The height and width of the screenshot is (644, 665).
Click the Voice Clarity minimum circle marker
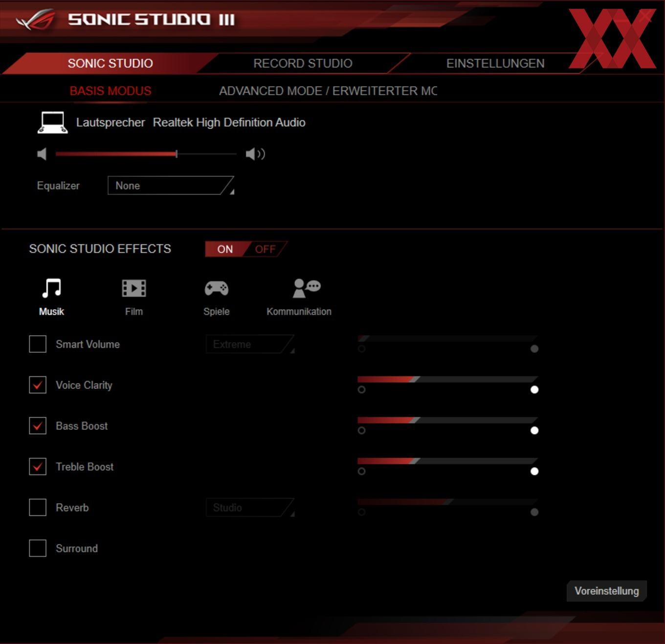click(x=361, y=389)
